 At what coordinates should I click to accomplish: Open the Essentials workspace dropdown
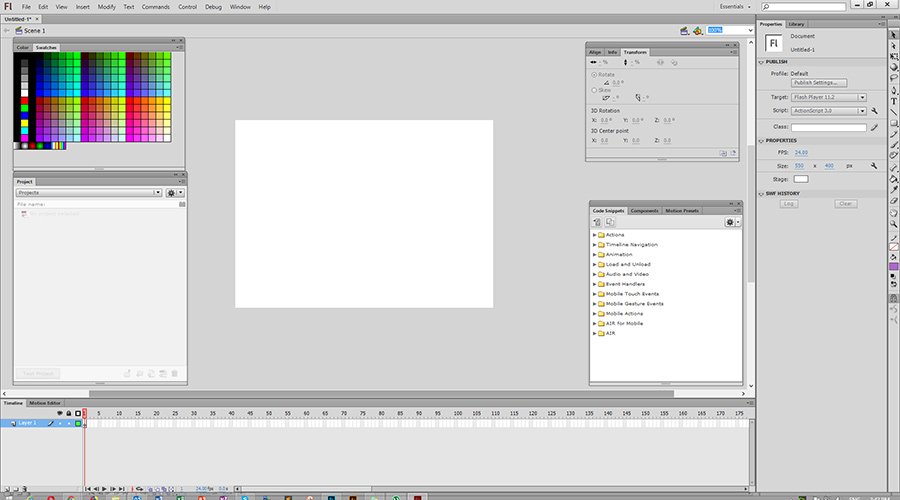pos(735,7)
